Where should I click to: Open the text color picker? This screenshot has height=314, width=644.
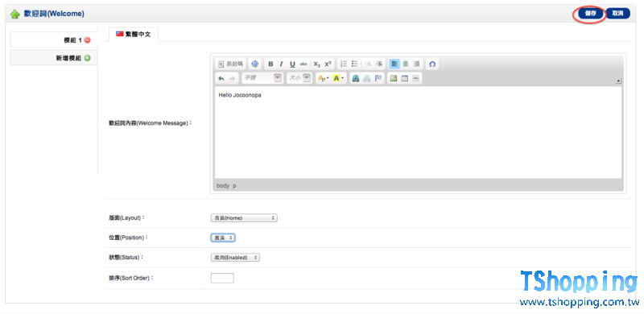324,78
